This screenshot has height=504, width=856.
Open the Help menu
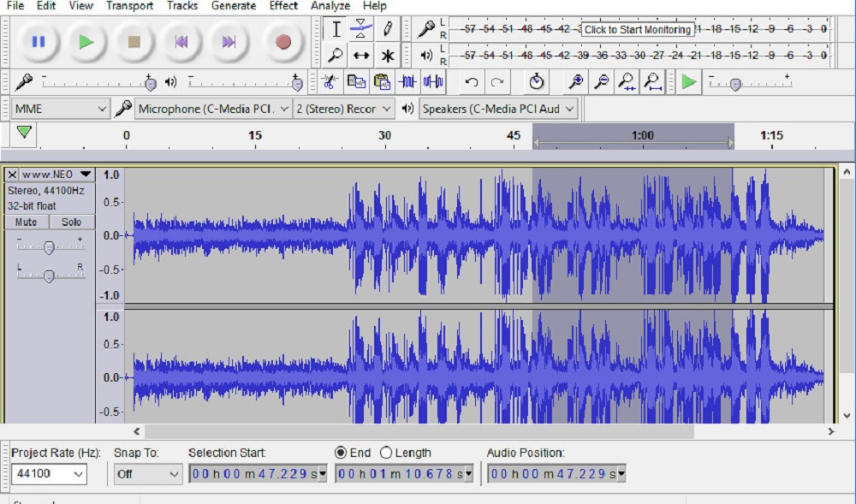point(375,6)
